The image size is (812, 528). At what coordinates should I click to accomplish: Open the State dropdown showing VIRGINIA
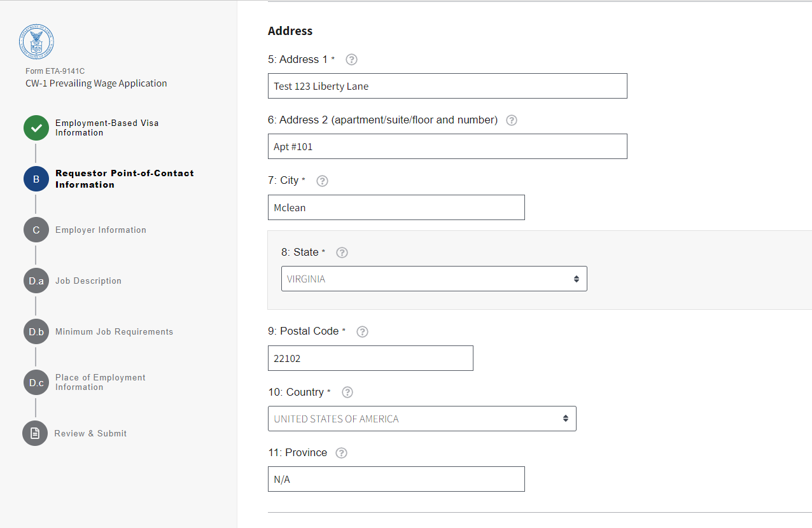[434, 279]
